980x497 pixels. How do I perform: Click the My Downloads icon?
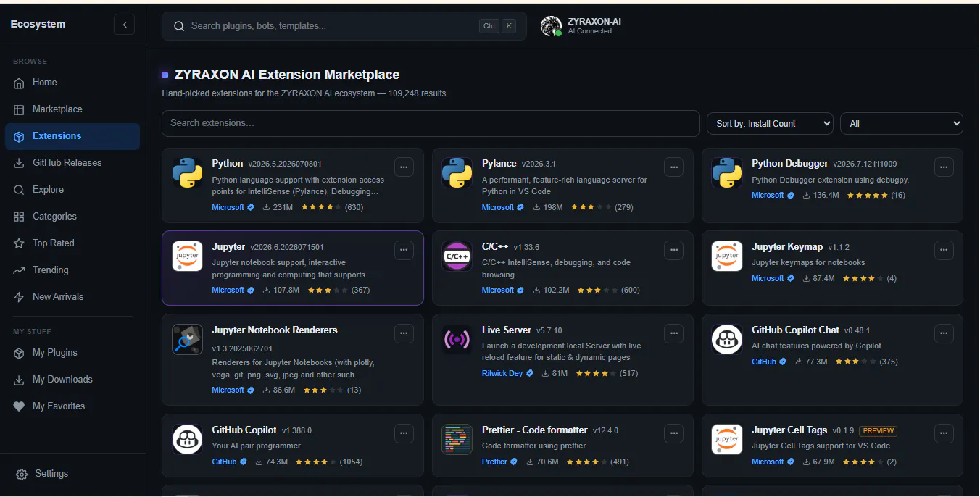tap(19, 380)
